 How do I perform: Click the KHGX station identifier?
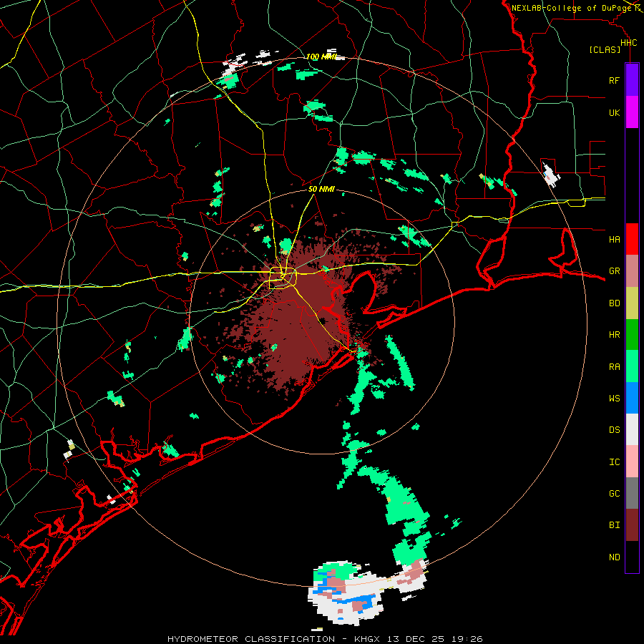tap(369, 639)
